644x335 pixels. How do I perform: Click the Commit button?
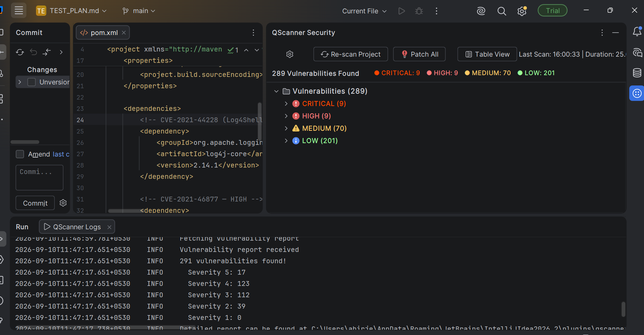click(35, 203)
